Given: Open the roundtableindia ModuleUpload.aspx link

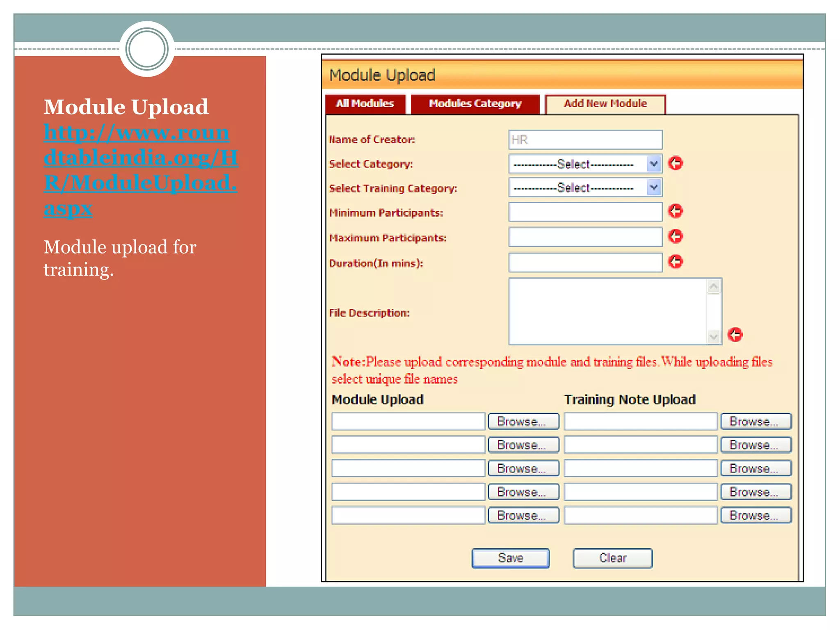Looking at the screenshot, I should [x=141, y=170].
